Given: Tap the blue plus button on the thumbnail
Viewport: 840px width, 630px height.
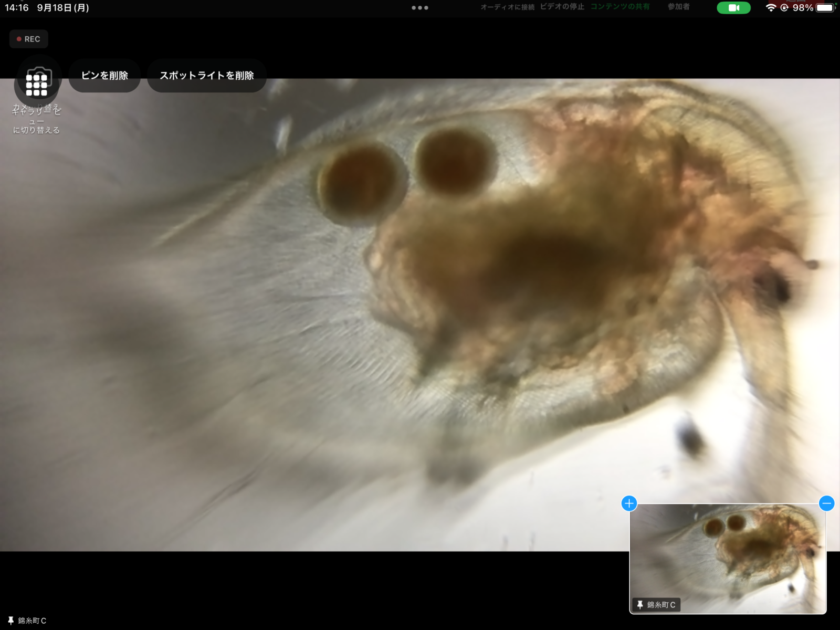Looking at the screenshot, I should pyautogui.click(x=629, y=503).
